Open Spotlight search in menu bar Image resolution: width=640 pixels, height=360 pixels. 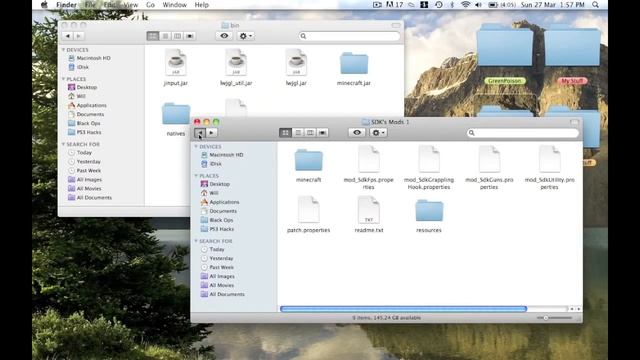[x=596, y=5]
